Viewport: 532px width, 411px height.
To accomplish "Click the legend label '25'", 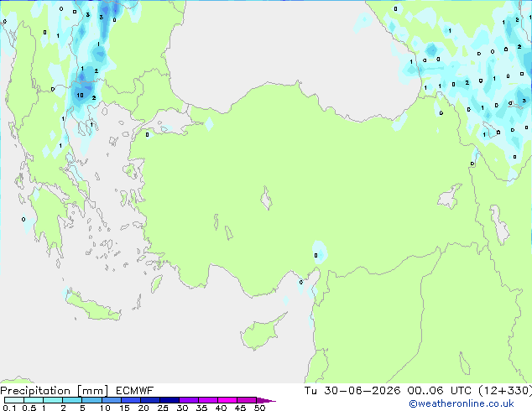I will [x=163, y=408].
